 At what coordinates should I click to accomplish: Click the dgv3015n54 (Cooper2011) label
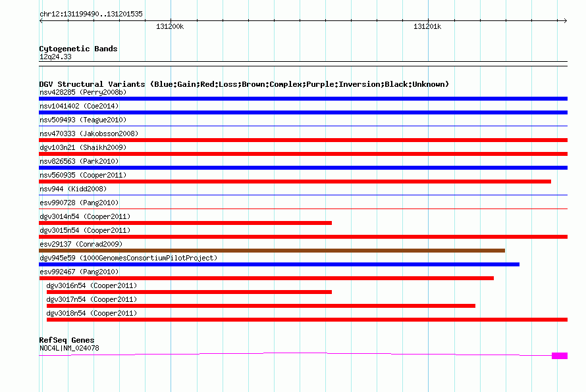[85, 230]
